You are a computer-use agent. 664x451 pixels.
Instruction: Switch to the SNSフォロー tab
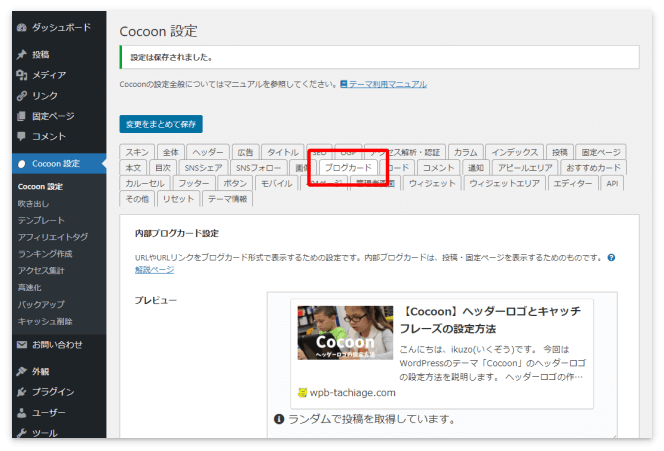click(258, 168)
